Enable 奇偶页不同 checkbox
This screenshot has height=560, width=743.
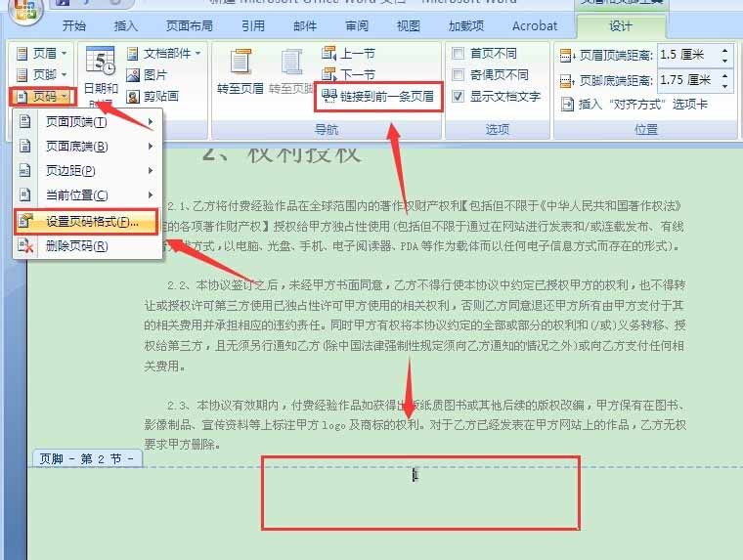coord(458,74)
